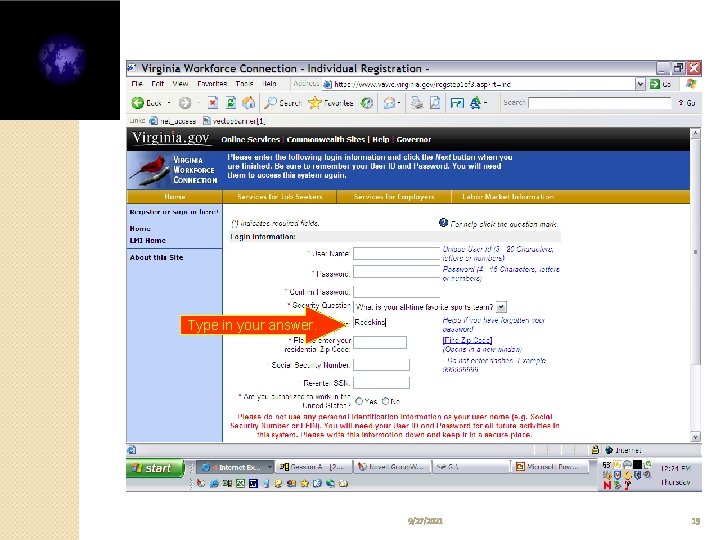This screenshot has width=720, height=540.
Task: Open the Favorites menu
Action: coord(212,84)
